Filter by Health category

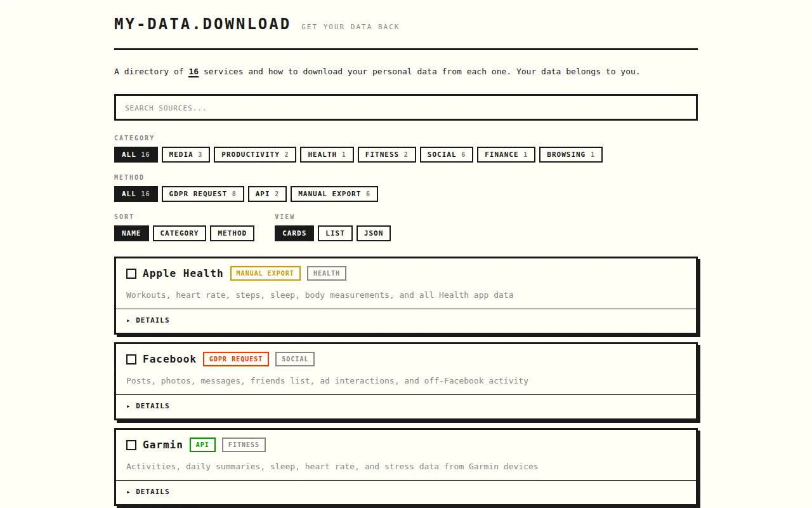[327, 154]
